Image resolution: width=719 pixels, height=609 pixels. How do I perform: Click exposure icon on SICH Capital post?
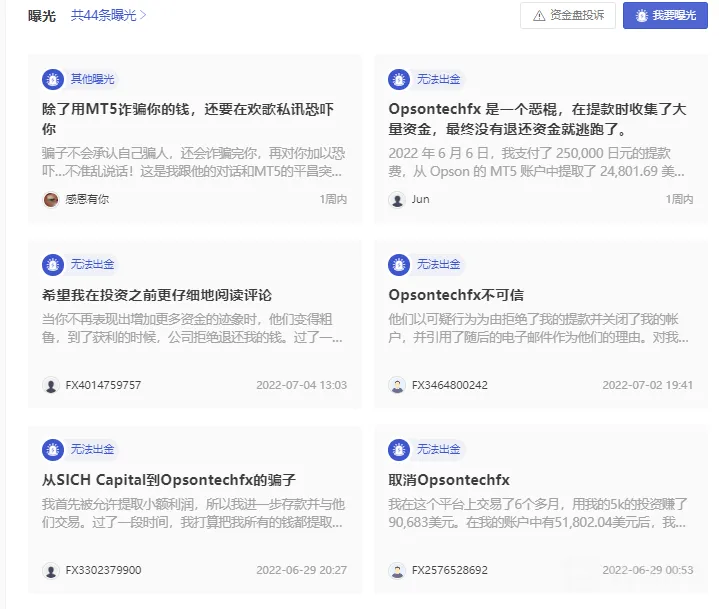point(53,450)
